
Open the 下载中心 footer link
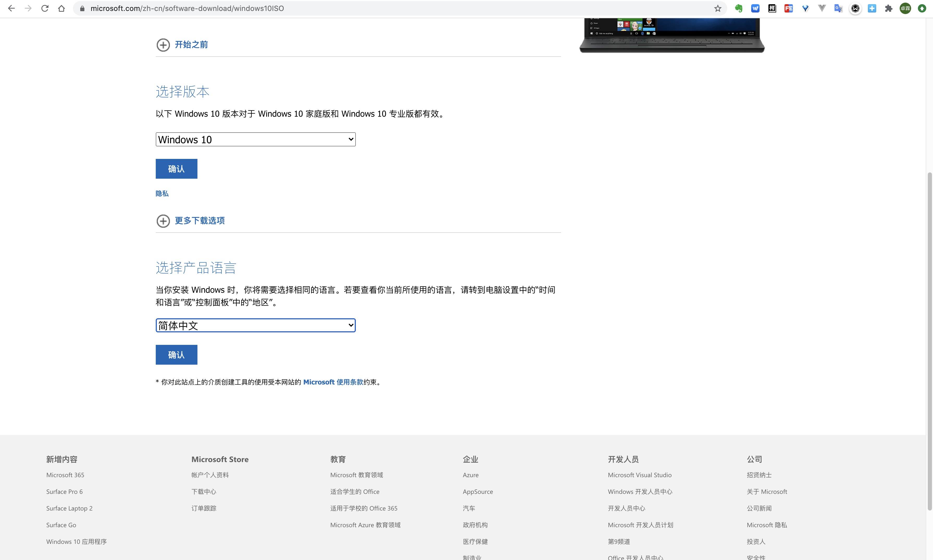click(x=204, y=492)
